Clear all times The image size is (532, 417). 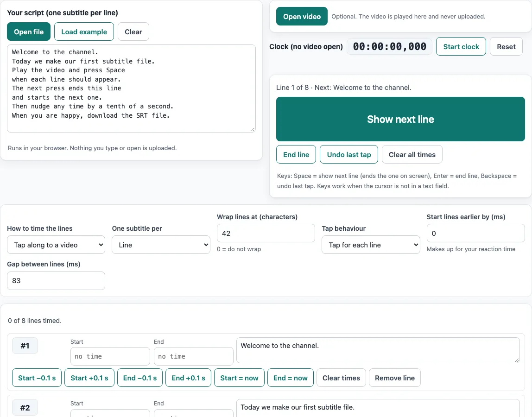coord(412,154)
